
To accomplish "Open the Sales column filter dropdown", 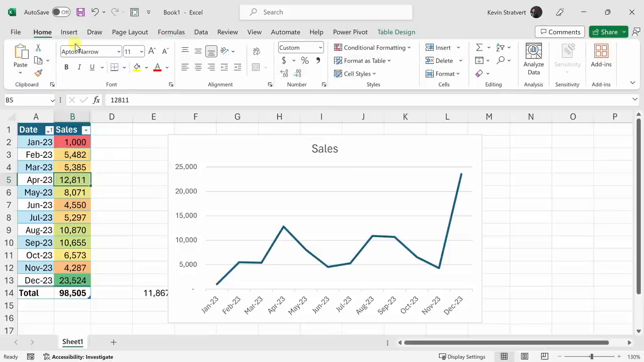I will click(x=86, y=130).
